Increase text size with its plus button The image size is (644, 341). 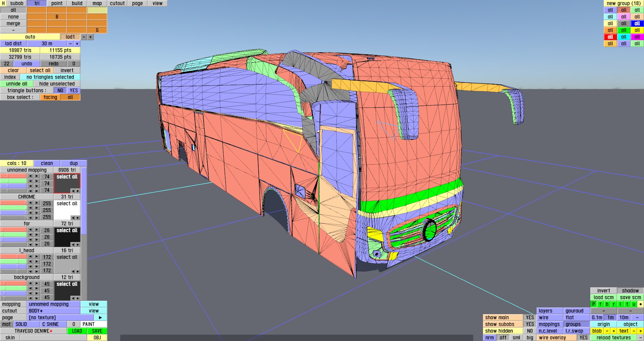(x=641, y=331)
